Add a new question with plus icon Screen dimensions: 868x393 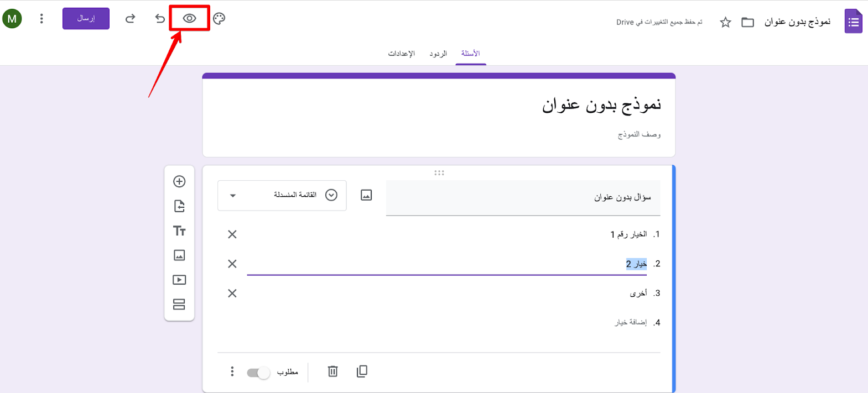pyautogui.click(x=179, y=181)
